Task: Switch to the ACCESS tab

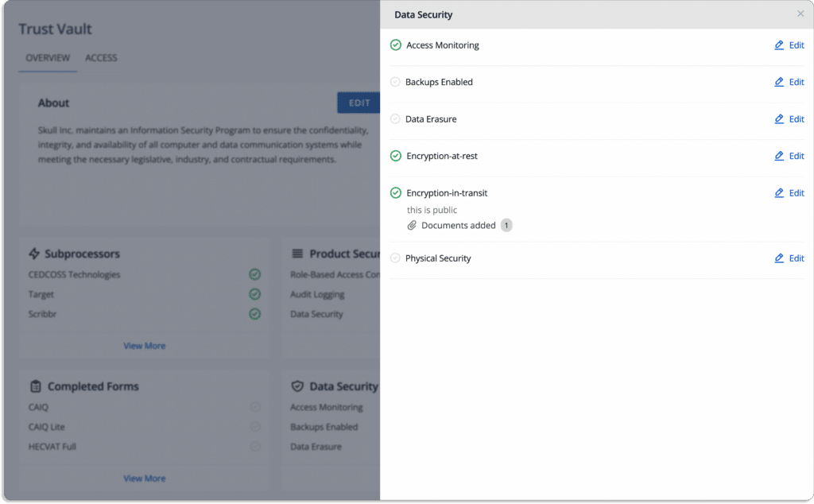Action: click(x=101, y=57)
